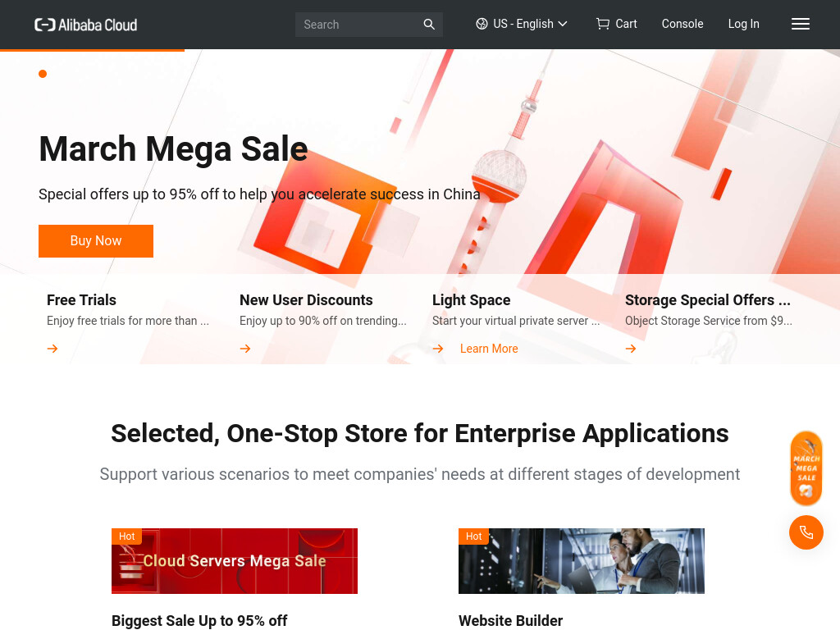840x630 pixels.
Task: Open the Console menu item
Action: (682, 24)
